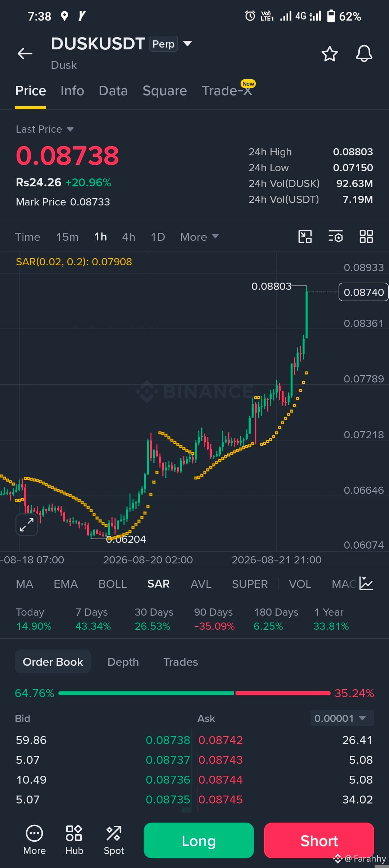Show the Depth view

tap(123, 662)
